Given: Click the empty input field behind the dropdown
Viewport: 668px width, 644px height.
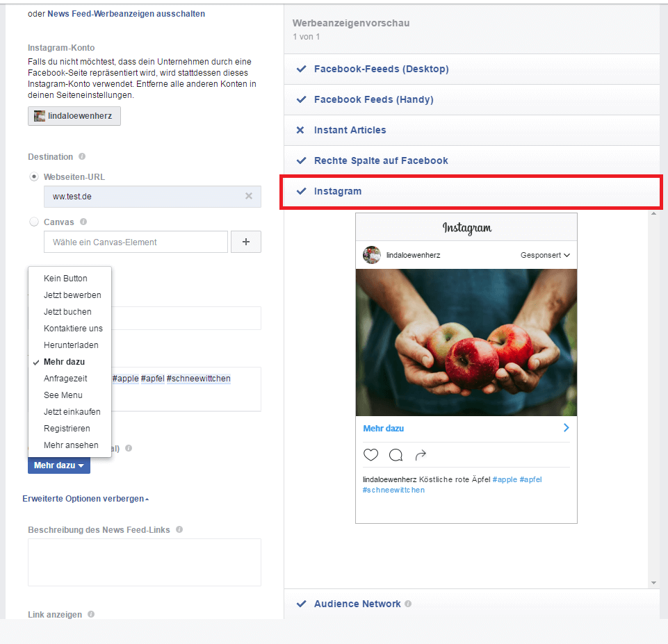Looking at the screenshot, I should click(x=186, y=318).
